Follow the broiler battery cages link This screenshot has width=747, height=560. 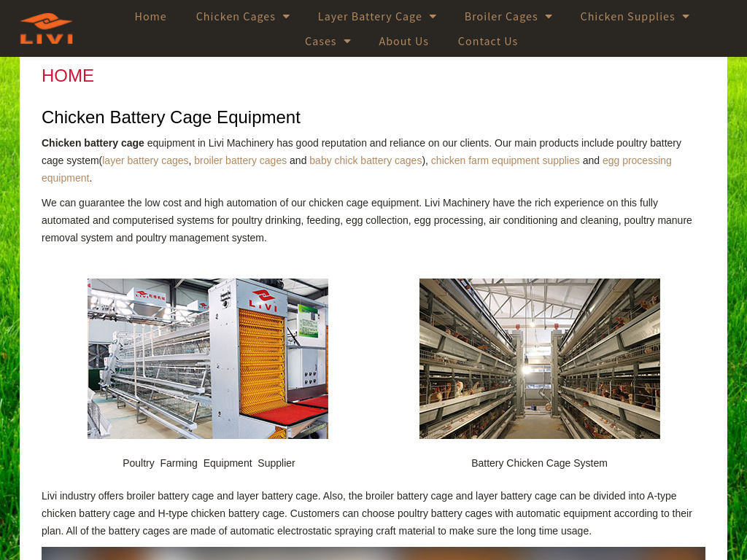click(x=240, y=160)
